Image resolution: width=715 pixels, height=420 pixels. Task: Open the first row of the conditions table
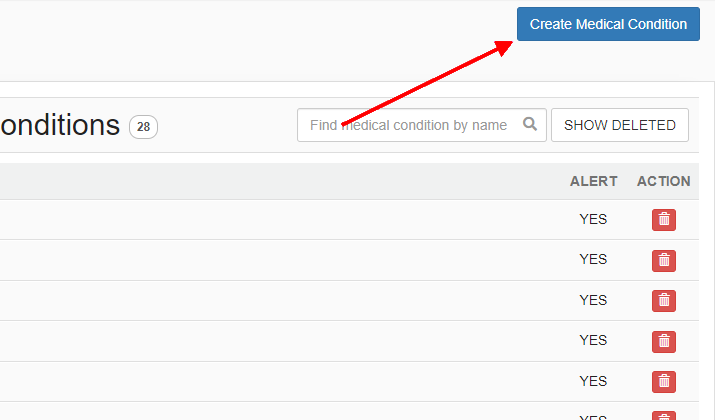coord(349,220)
